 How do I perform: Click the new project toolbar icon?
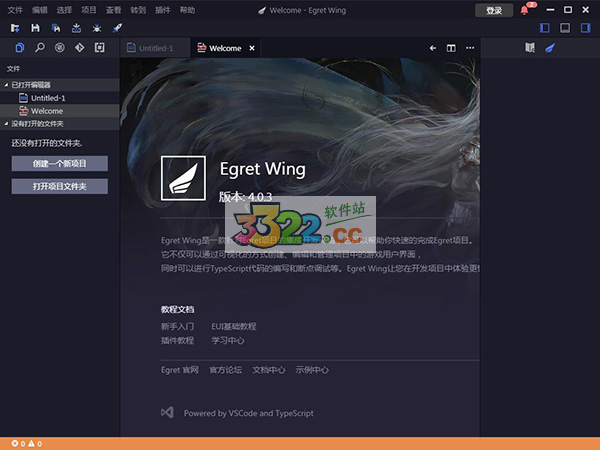tap(15, 28)
